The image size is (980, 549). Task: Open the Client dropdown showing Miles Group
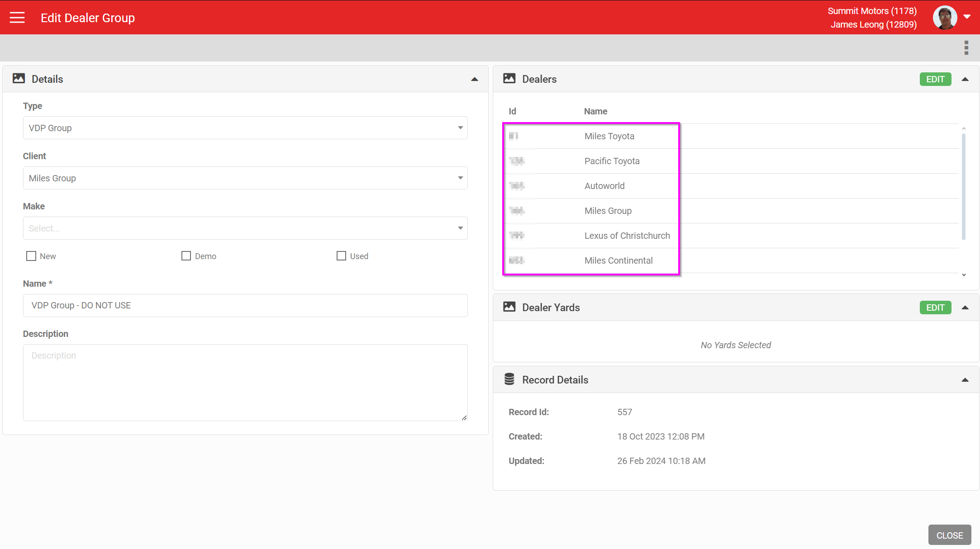[245, 178]
